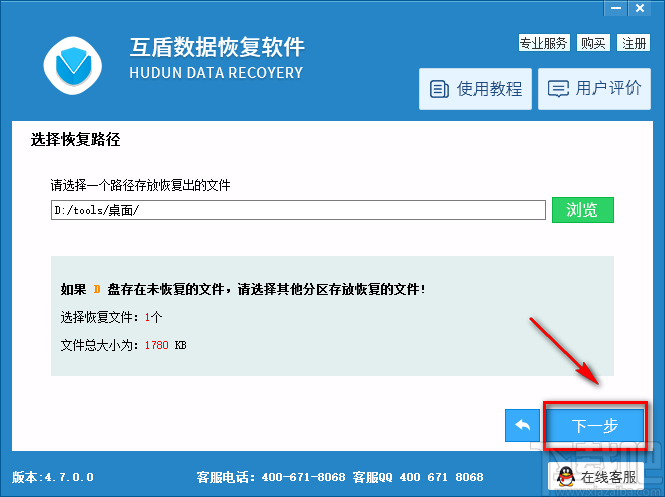The image size is (665, 497).
Task: Click the D盘 warning message text
Action: 243,289
